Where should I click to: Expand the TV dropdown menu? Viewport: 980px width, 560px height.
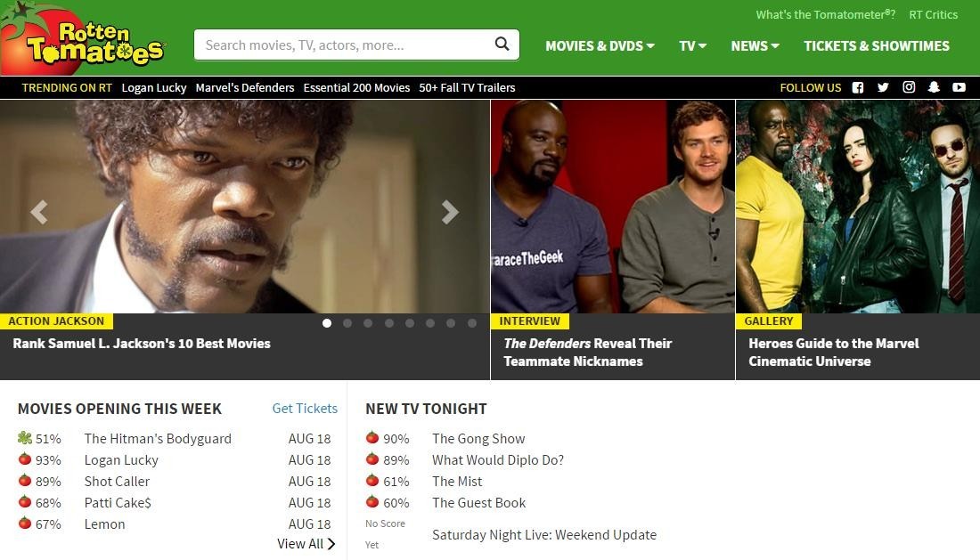pos(692,45)
